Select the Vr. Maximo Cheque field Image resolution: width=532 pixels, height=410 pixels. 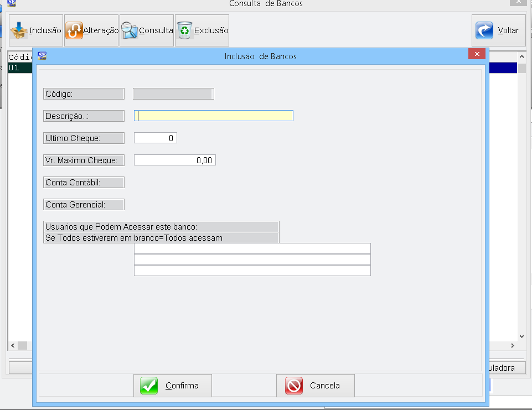click(x=174, y=160)
